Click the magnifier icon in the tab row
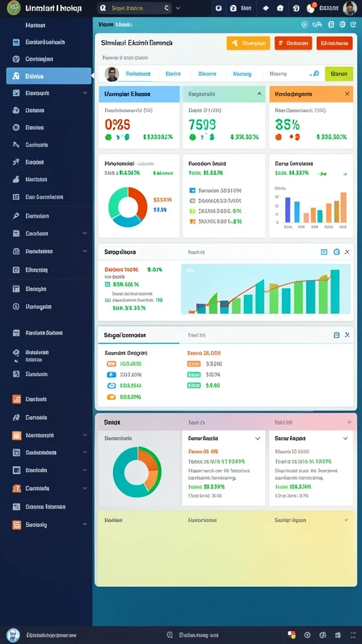Viewport: 362px width, 644px height. 315,74
